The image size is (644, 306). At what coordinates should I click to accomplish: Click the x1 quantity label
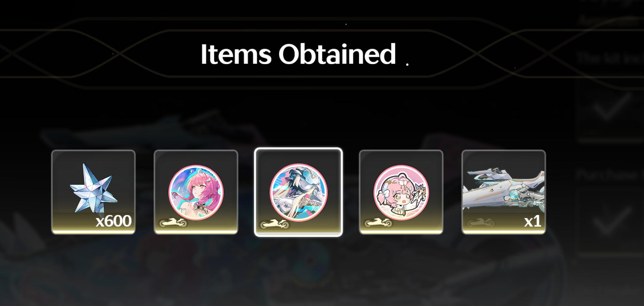[x=533, y=221]
